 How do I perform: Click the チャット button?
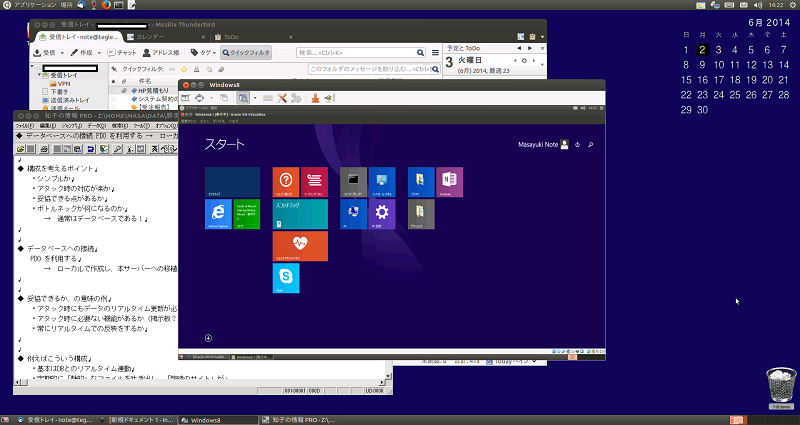122,53
